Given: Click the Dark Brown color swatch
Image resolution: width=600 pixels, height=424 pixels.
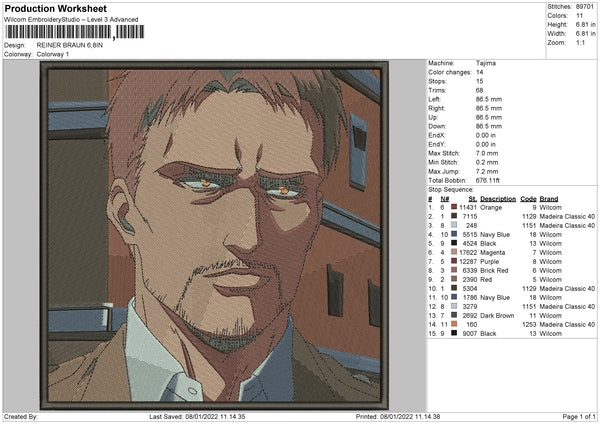Looking at the screenshot, I should tap(454, 315).
